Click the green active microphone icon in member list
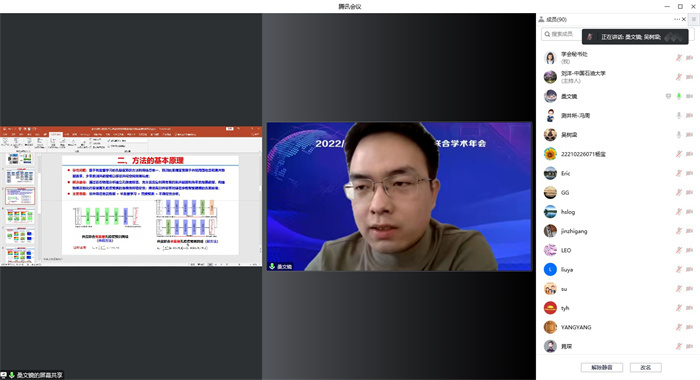 (679, 96)
